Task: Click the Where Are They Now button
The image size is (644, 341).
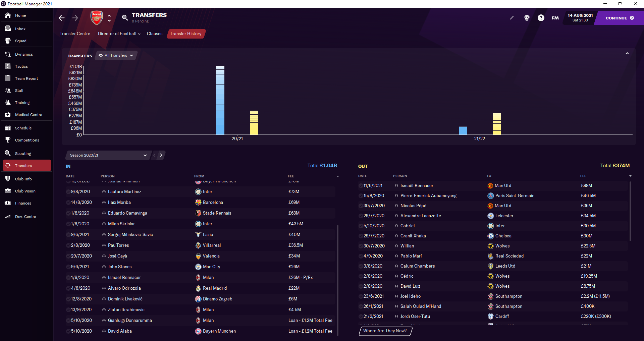Action: coord(385,331)
